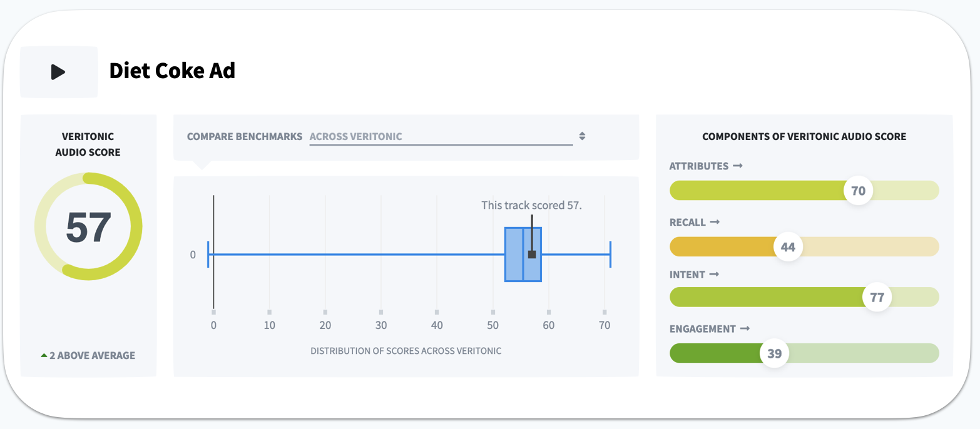Viewport: 980px width, 429px height.
Task: Click the x-axis label 30
Action: pos(381,325)
